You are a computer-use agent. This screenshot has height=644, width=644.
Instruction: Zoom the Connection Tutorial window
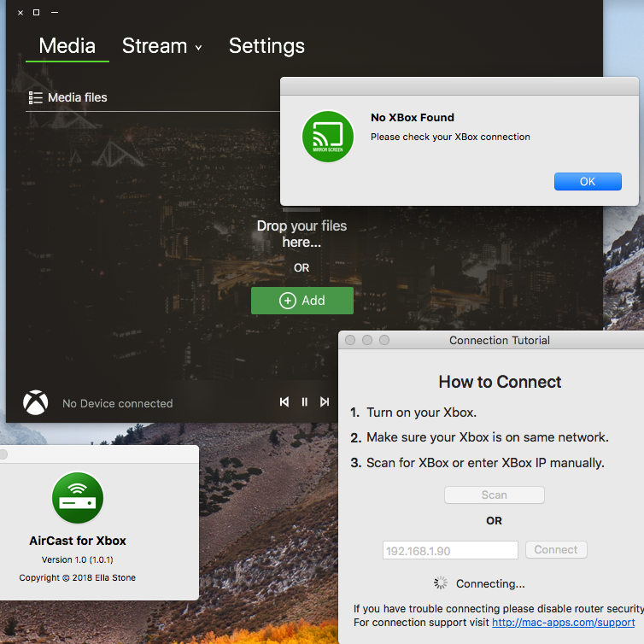point(384,340)
